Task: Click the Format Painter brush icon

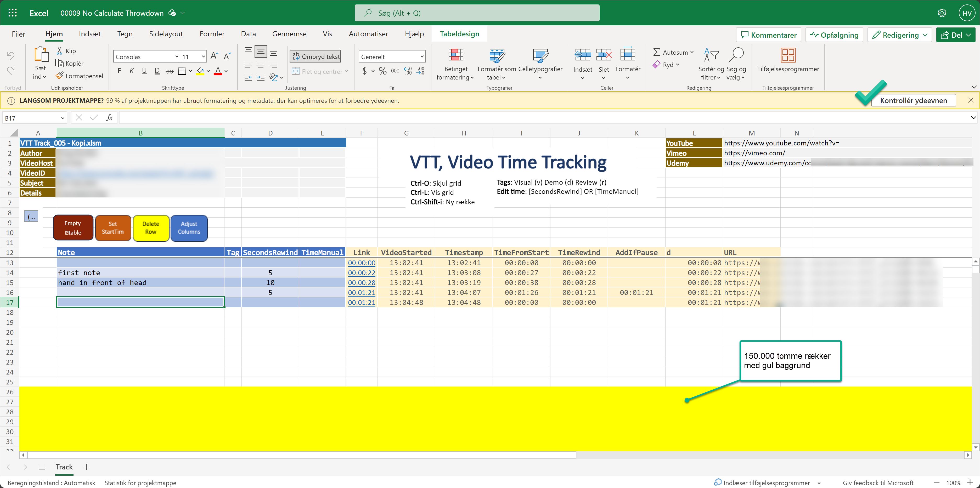Action: coord(59,76)
